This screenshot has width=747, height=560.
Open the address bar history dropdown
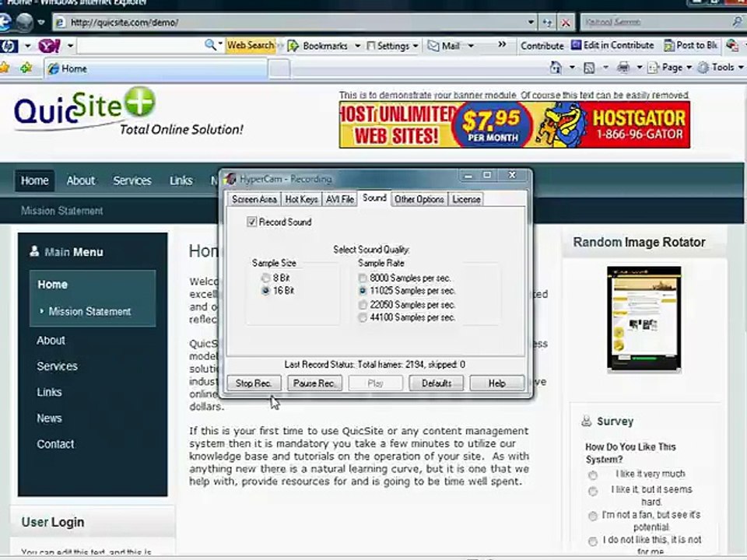point(531,22)
